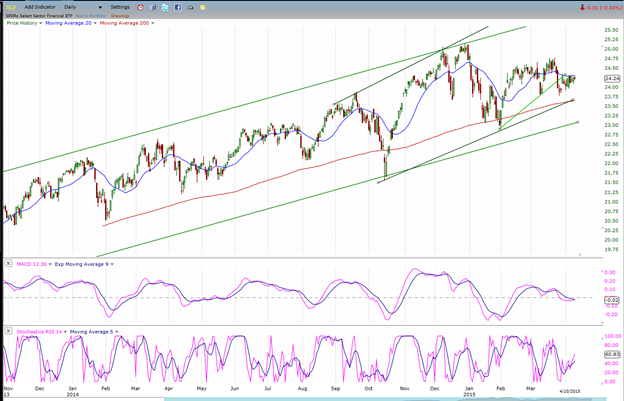This screenshot has width=624, height=401.
Task: Close the MACD indicator panel
Action: tap(8, 263)
